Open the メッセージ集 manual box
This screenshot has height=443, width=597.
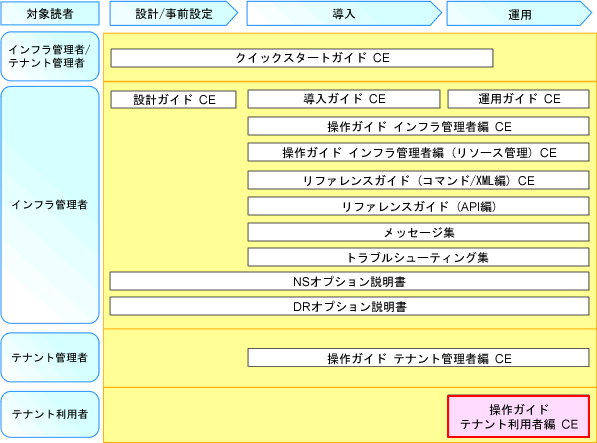click(x=418, y=232)
